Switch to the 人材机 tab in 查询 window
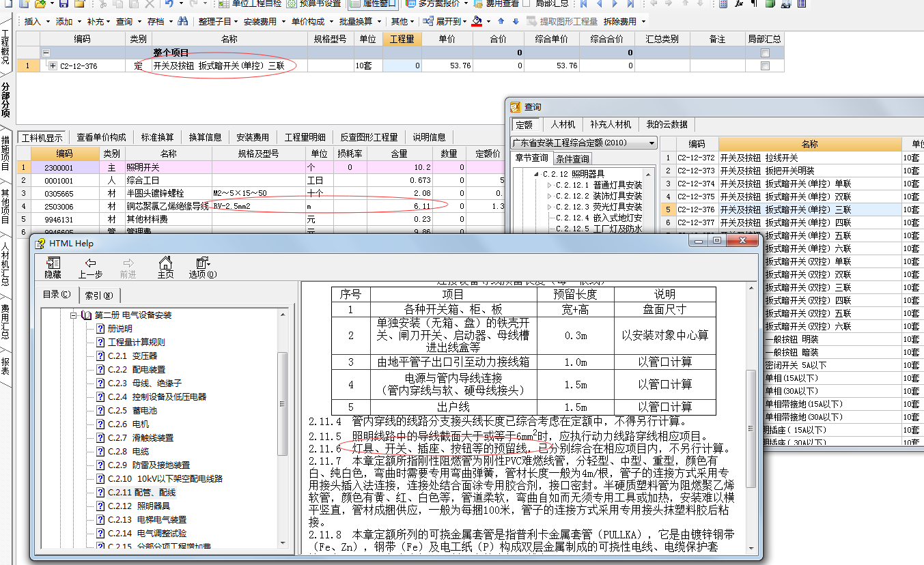The height and width of the screenshot is (565, 924). [x=563, y=124]
